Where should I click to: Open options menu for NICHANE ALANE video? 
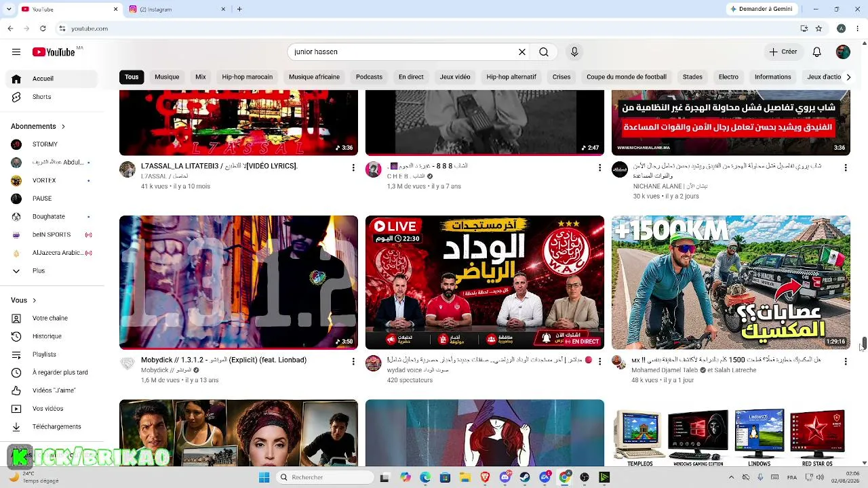point(846,167)
